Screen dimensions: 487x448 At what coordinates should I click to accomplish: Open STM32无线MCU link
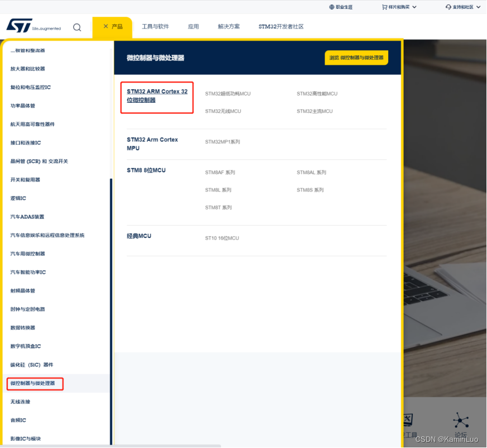click(223, 111)
